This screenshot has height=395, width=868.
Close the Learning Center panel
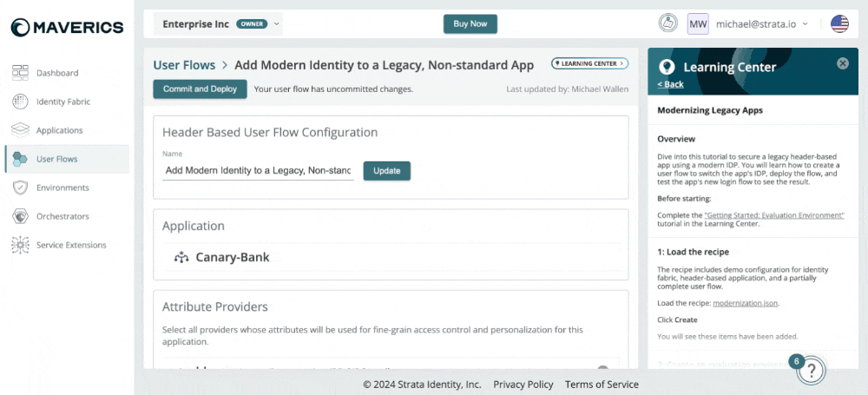click(x=843, y=63)
